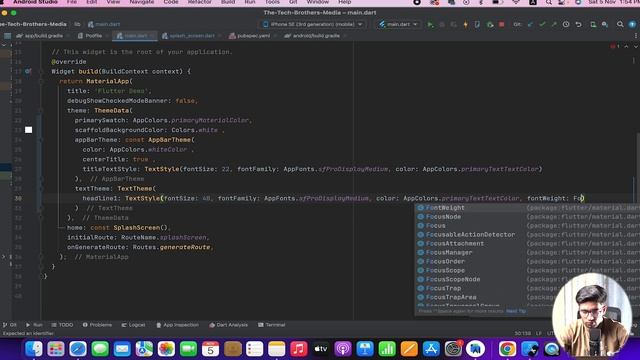The width and height of the screenshot is (640, 360).
Task: Open the device selector iPhone SE dropdown
Action: point(313,24)
